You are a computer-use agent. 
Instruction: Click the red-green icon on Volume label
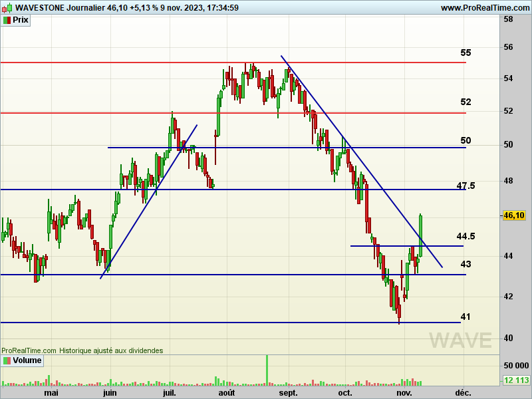7,360
